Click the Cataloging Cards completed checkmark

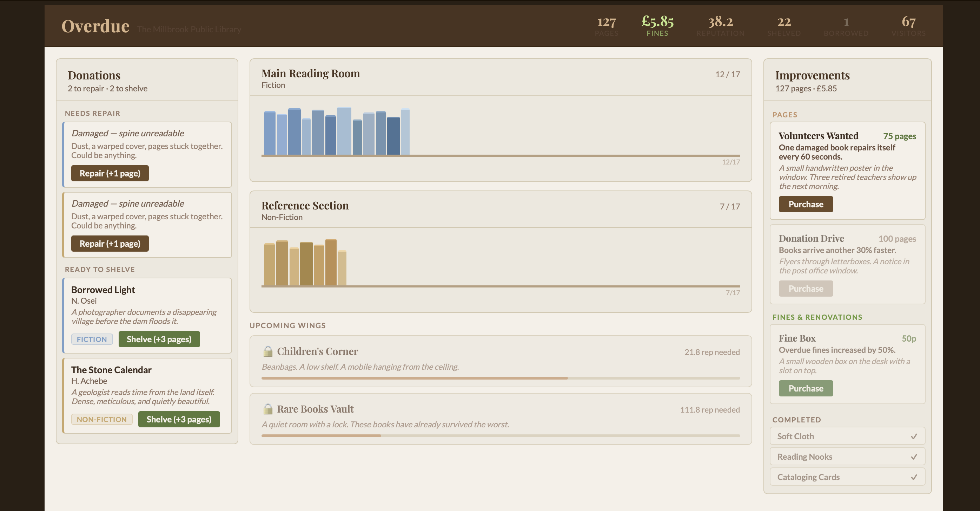(x=914, y=477)
